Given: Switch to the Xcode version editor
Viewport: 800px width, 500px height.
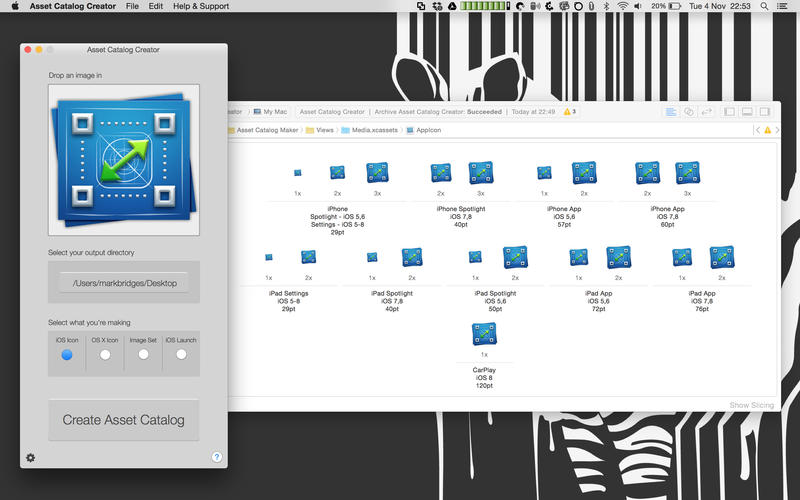Looking at the screenshot, I should point(707,112).
